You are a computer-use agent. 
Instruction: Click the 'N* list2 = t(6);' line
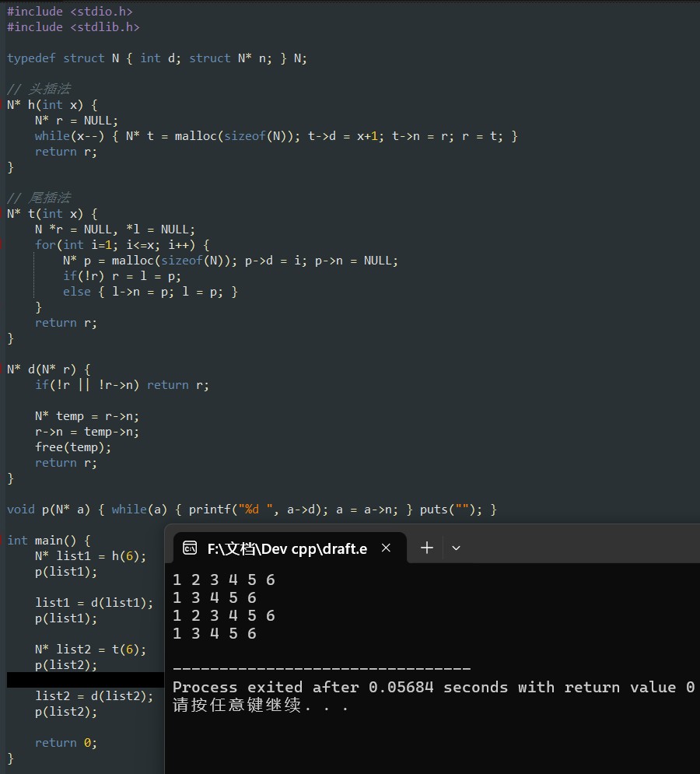pyautogui.click(x=90, y=650)
